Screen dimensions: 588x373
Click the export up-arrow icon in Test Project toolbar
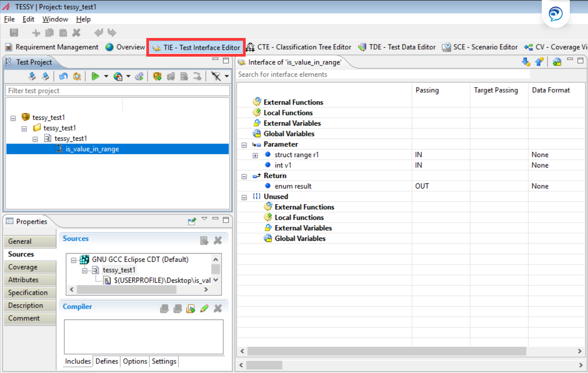click(45, 76)
